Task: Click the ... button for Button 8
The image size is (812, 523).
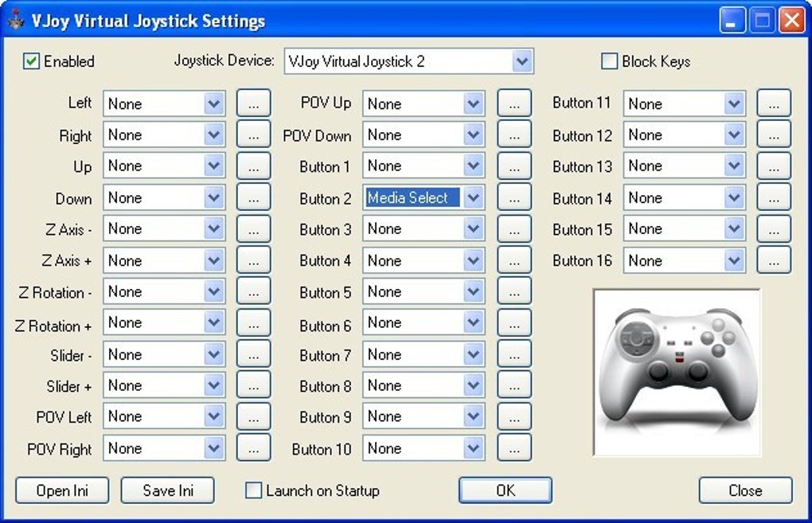Action: (x=514, y=384)
